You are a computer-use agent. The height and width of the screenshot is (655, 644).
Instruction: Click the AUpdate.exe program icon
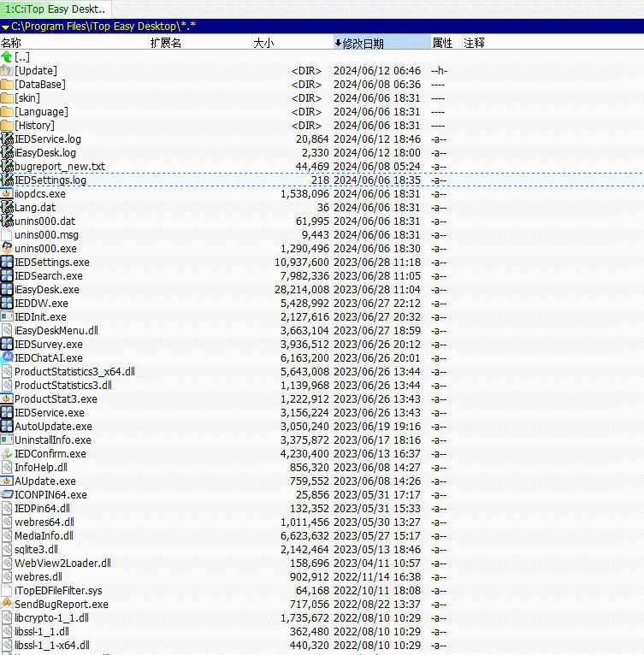click(x=7, y=481)
